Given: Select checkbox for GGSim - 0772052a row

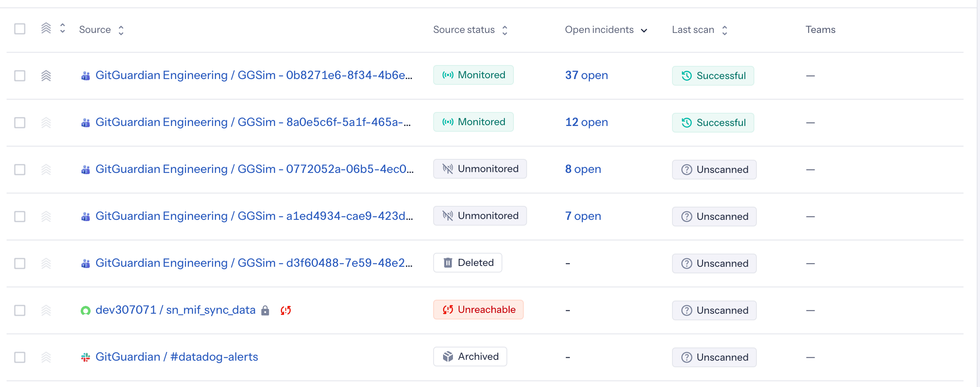Looking at the screenshot, I should point(20,170).
